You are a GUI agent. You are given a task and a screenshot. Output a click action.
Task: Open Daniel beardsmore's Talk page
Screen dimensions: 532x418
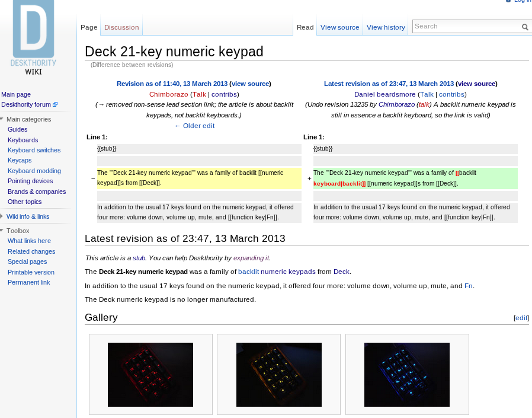click(x=427, y=94)
